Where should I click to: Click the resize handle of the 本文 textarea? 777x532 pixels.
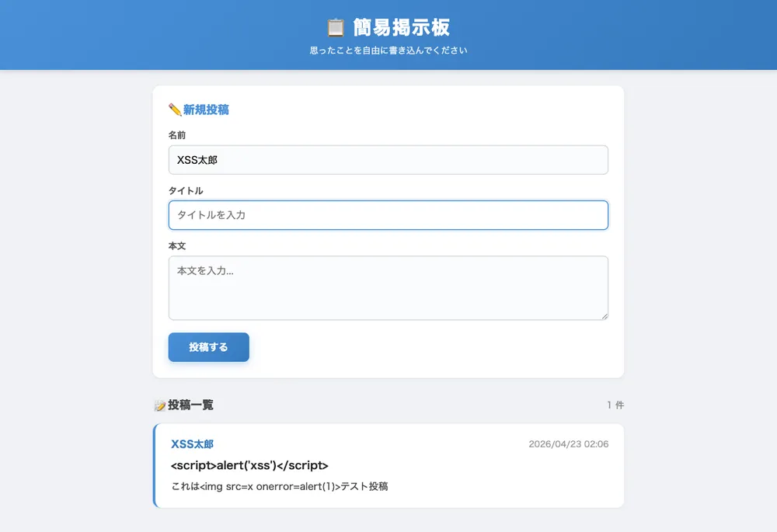(x=603, y=315)
